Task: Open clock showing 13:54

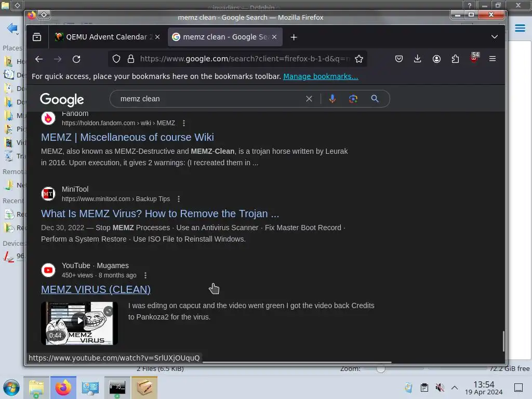Action: click(484, 388)
